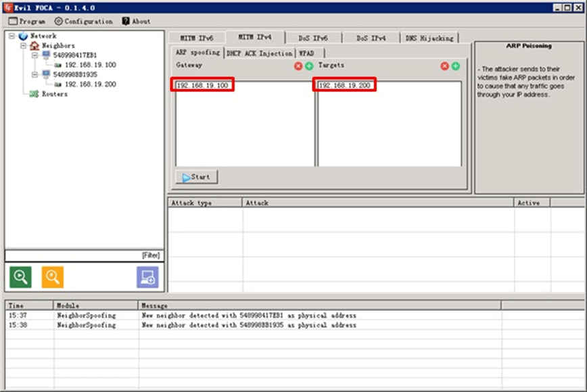Viewport: 587px width, 392px height.
Task: Click the Routers icon in tree
Action: (x=34, y=94)
